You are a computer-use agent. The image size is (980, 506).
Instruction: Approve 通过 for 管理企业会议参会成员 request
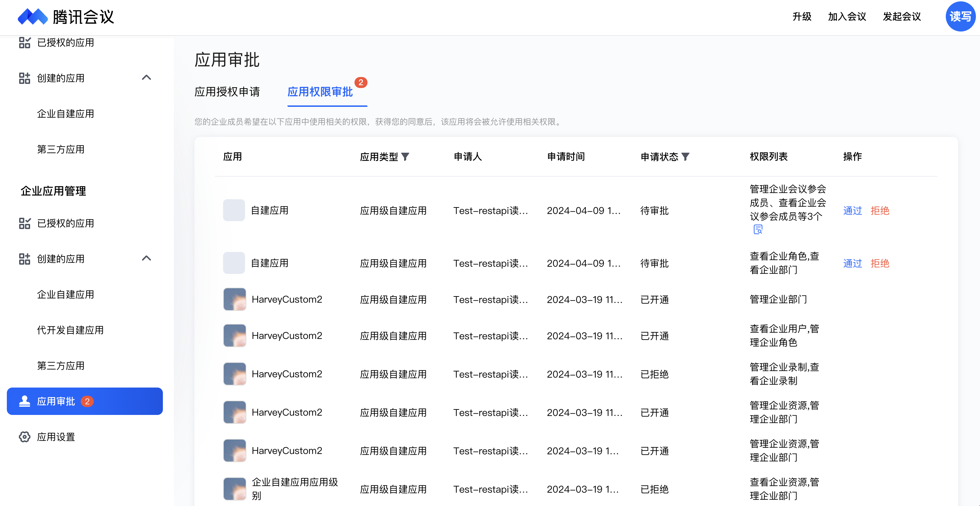point(852,211)
